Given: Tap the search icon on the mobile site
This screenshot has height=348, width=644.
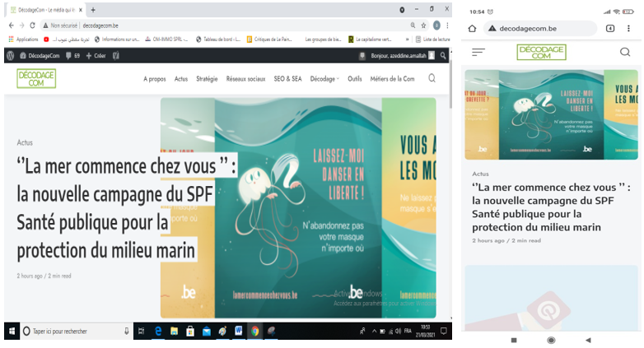Looking at the screenshot, I should pos(625,52).
